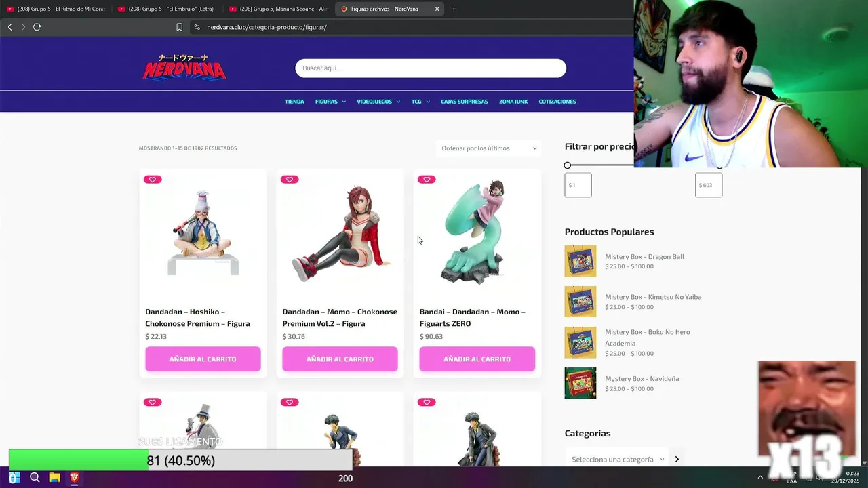Add Dandadan Hoshiko figure to cart

click(x=203, y=359)
